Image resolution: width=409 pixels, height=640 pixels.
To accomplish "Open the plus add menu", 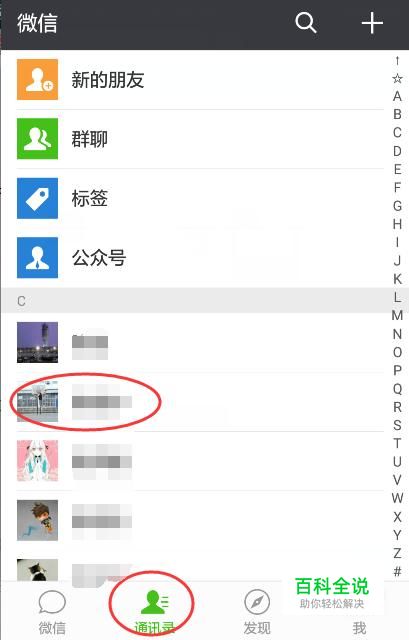I will 372,23.
